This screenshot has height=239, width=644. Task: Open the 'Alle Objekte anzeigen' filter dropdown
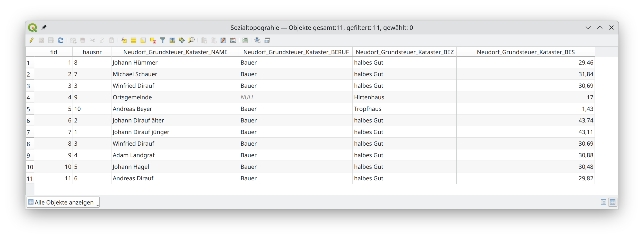pos(63,202)
